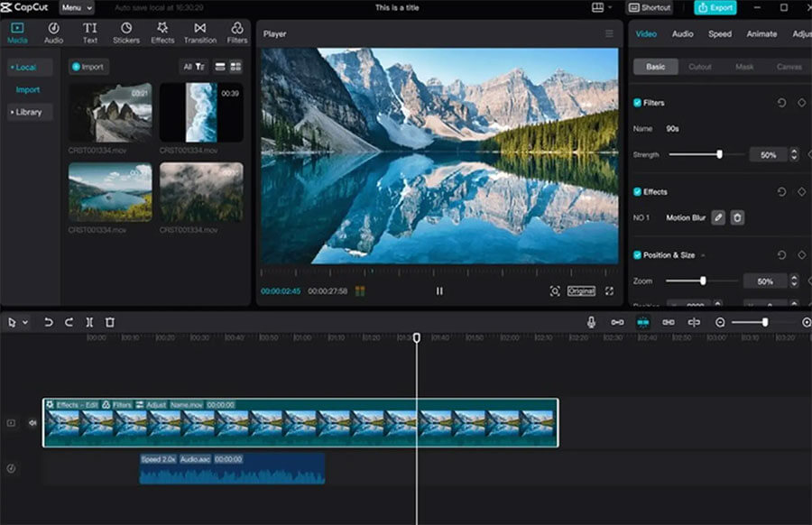Click the Zoom 50% value stepper
Viewport: 812px width, 525px height.
click(794, 281)
